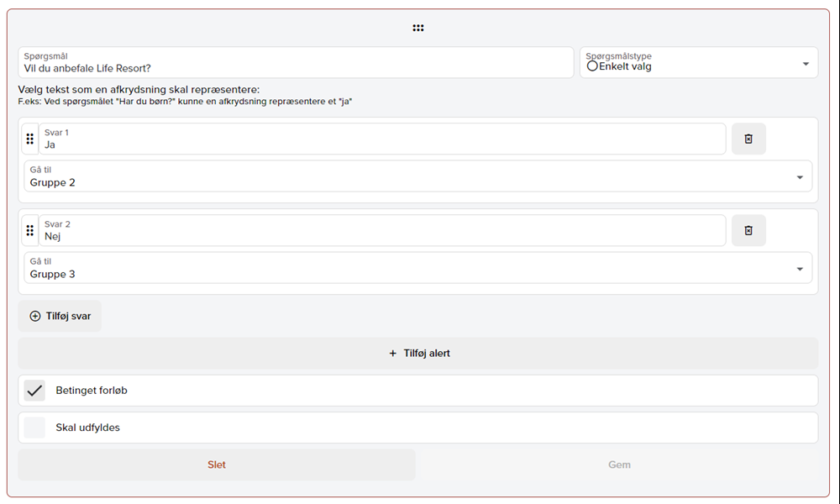Delete answer Svar 1 with trash icon

pos(748,139)
